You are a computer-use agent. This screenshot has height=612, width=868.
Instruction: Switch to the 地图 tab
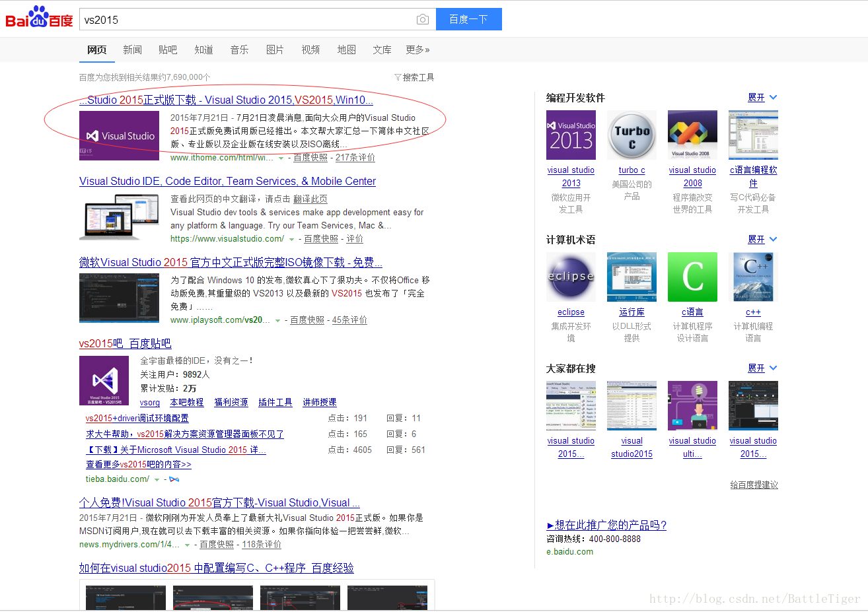coord(346,50)
